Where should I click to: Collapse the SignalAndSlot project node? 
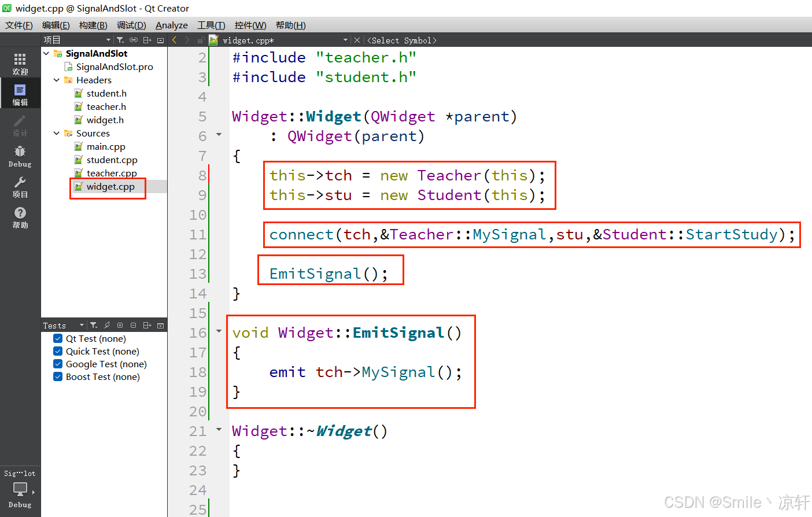(46, 53)
